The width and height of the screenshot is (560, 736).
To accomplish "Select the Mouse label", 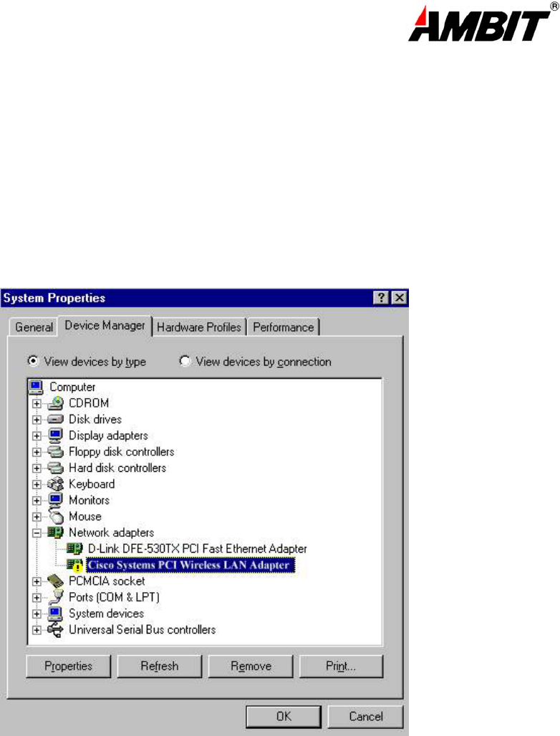I will click(x=85, y=516).
